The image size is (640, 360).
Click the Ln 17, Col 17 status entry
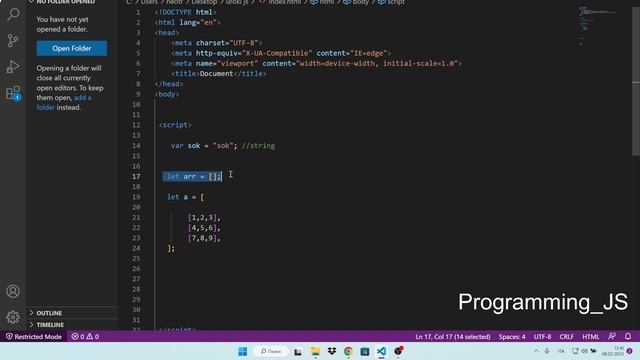(x=453, y=337)
